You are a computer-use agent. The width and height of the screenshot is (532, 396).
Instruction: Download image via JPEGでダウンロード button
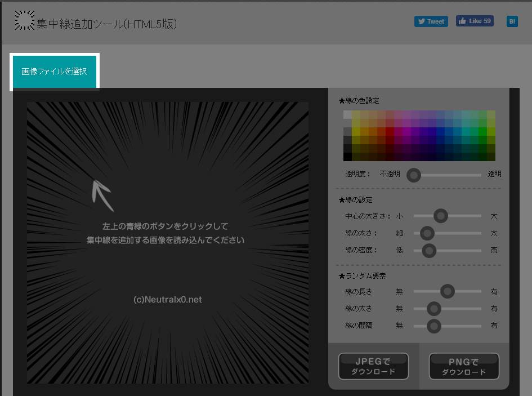(x=373, y=366)
